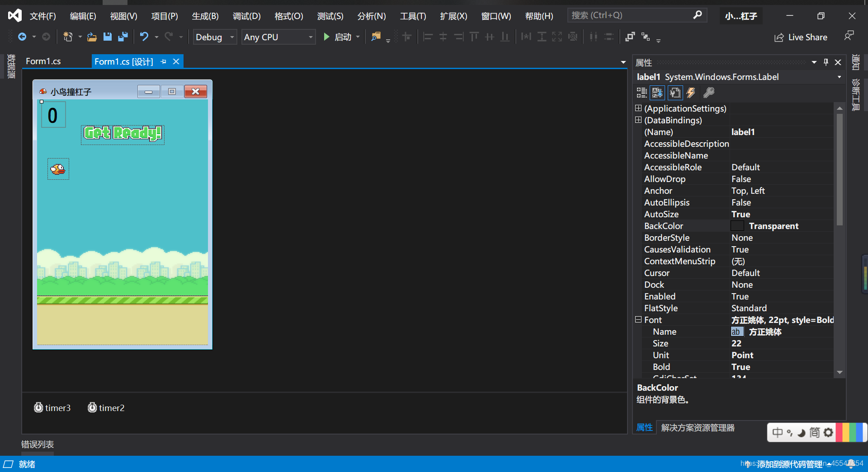The image size is (868, 472).
Task: Open the 属性 window options arrow
Action: pyautogui.click(x=814, y=62)
